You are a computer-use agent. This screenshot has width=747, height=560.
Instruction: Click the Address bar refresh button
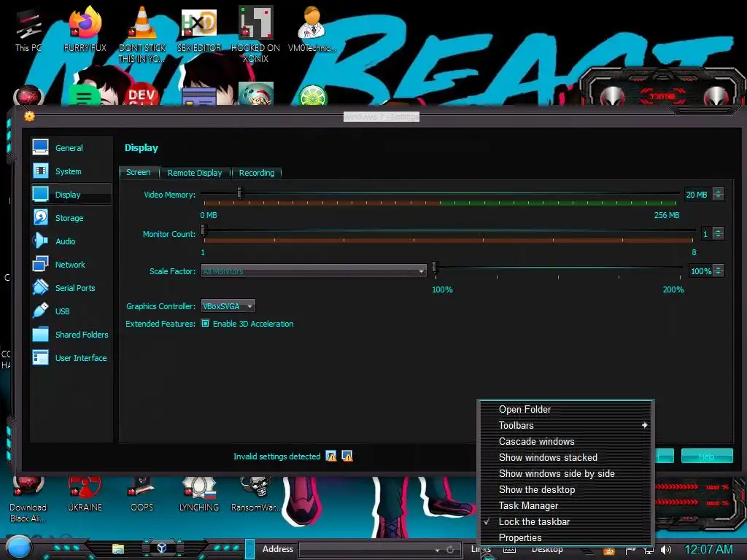[x=449, y=550]
